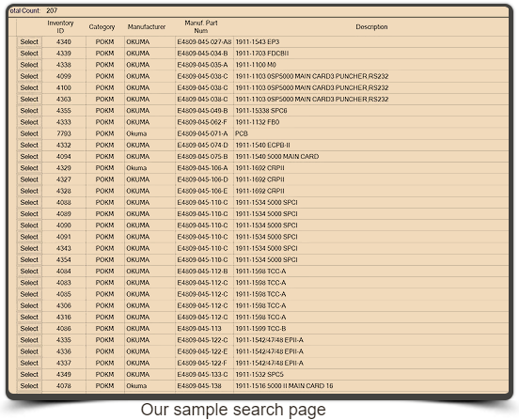Click the Inventory ID column header
Screen dimensions: 519x420
pyautogui.click(x=60, y=27)
